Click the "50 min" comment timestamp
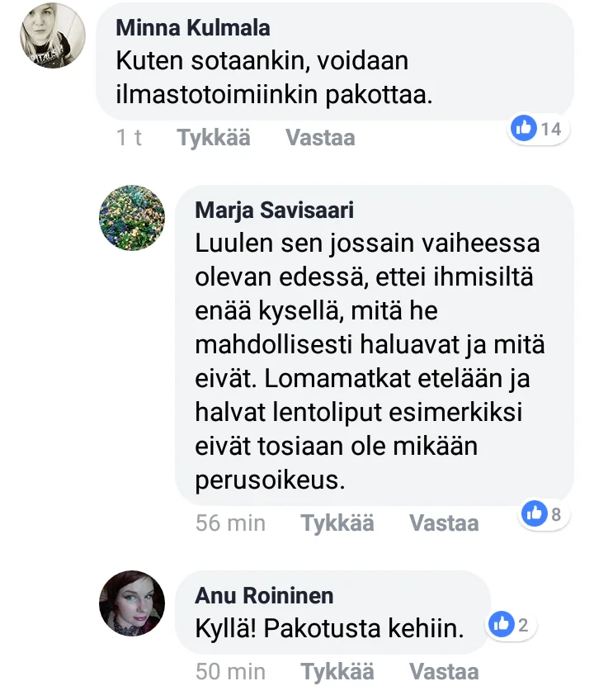The height and width of the screenshot is (700, 594). [x=230, y=672]
